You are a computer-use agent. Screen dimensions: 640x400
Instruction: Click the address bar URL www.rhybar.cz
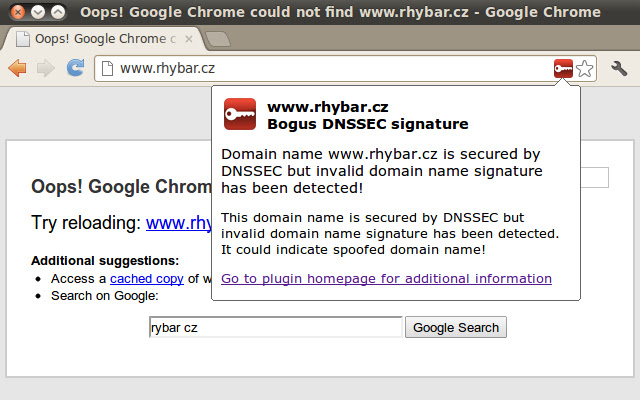pos(167,68)
